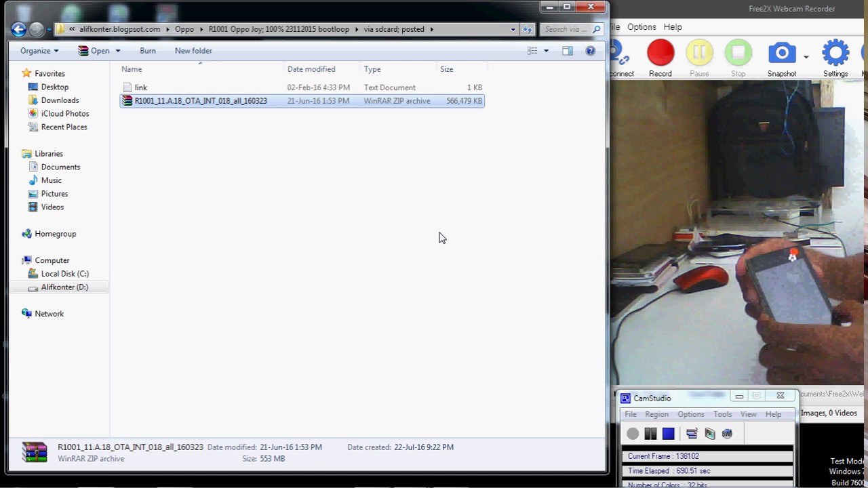Open Music library
The width and height of the screenshot is (868, 488).
coord(51,180)
